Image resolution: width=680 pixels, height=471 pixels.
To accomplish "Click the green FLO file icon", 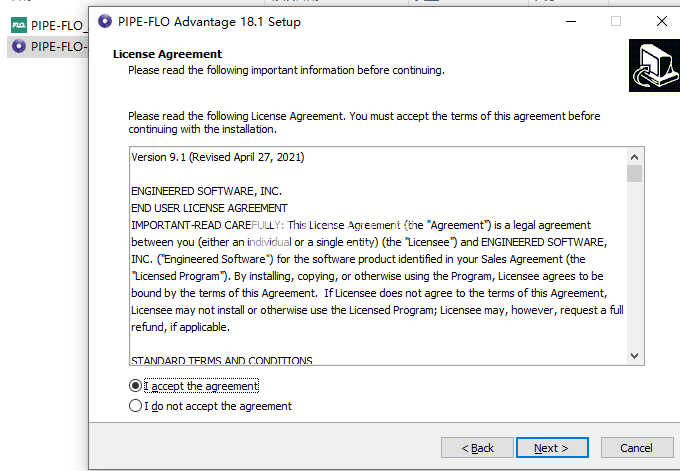I will pos(17,26).
